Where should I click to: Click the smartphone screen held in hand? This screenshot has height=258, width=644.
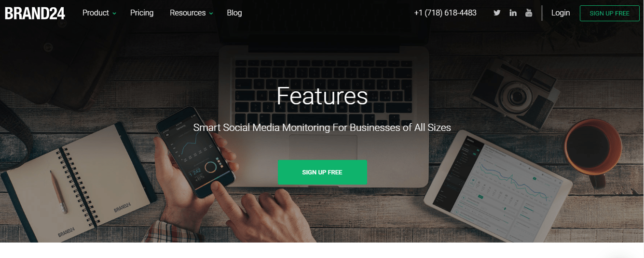(x=198, y=151)
